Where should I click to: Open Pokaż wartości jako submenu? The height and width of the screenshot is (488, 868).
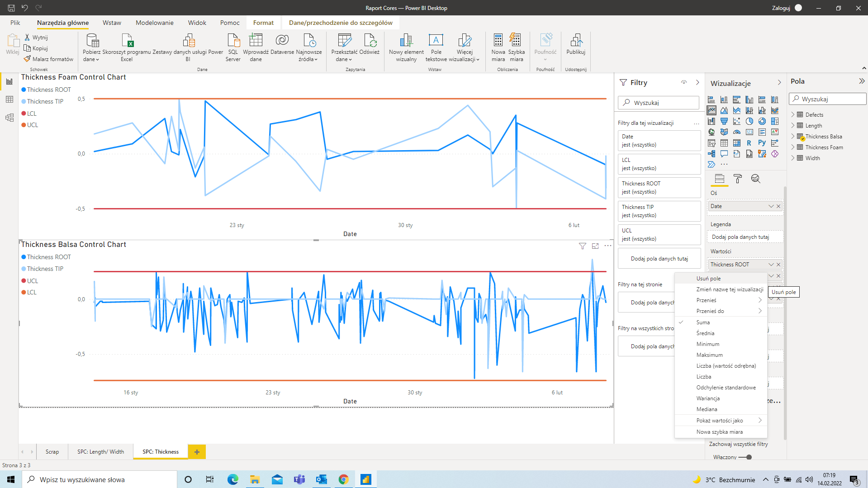[x=721, y=421]
